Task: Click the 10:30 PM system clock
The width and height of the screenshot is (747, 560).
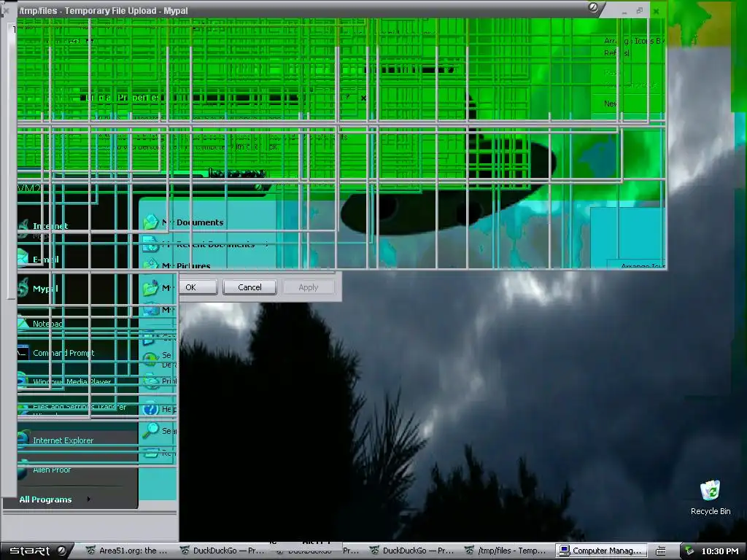Action: [720, 551]
